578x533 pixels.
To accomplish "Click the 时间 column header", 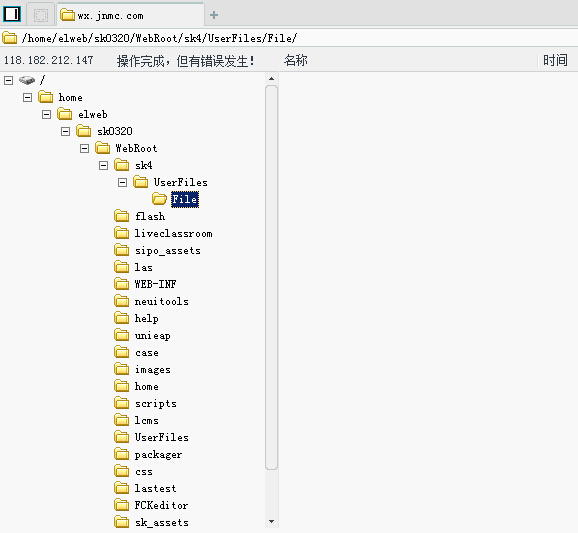I will click(x=555, y=60).
